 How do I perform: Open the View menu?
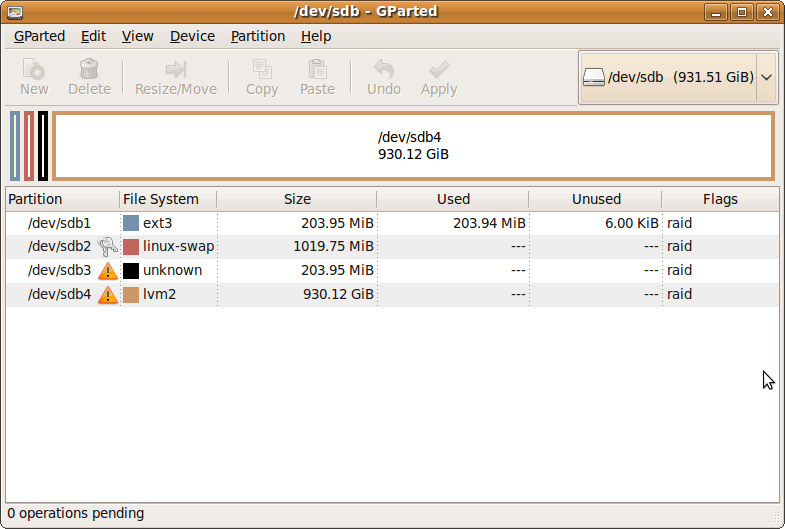[138, 37]
